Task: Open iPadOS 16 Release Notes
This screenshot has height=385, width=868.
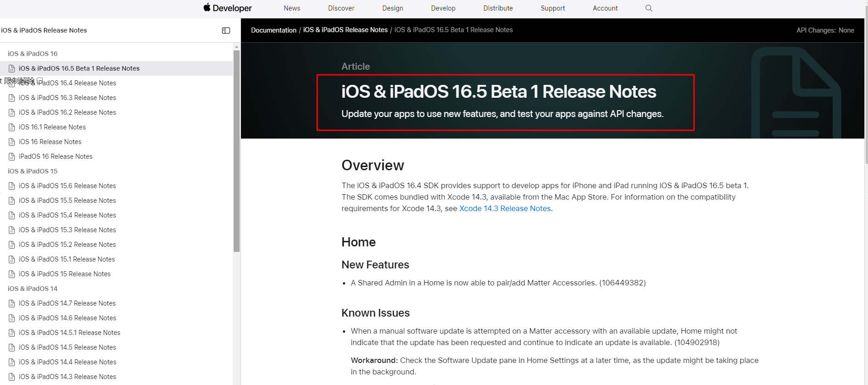Action: point(56,156)
